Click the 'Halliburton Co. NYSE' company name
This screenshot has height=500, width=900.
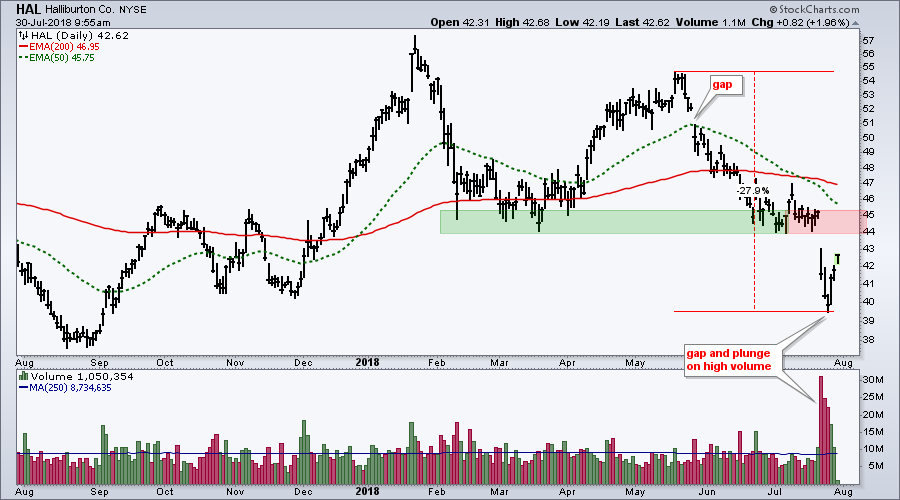point(96,10)
